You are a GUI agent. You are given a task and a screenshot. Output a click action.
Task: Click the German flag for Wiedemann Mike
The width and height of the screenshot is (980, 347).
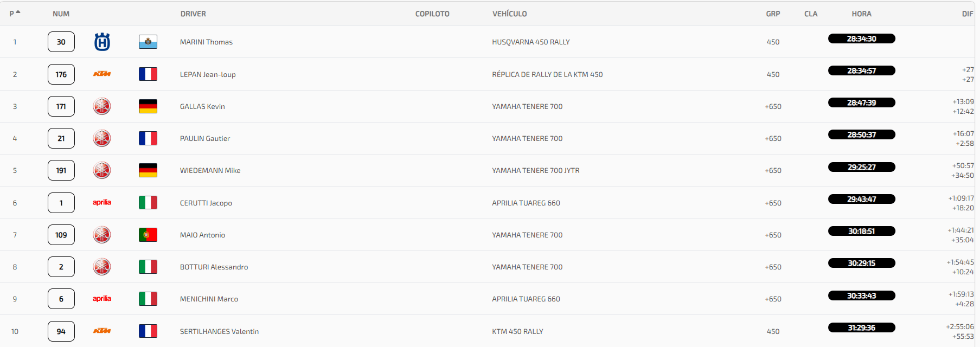[148, 170]
